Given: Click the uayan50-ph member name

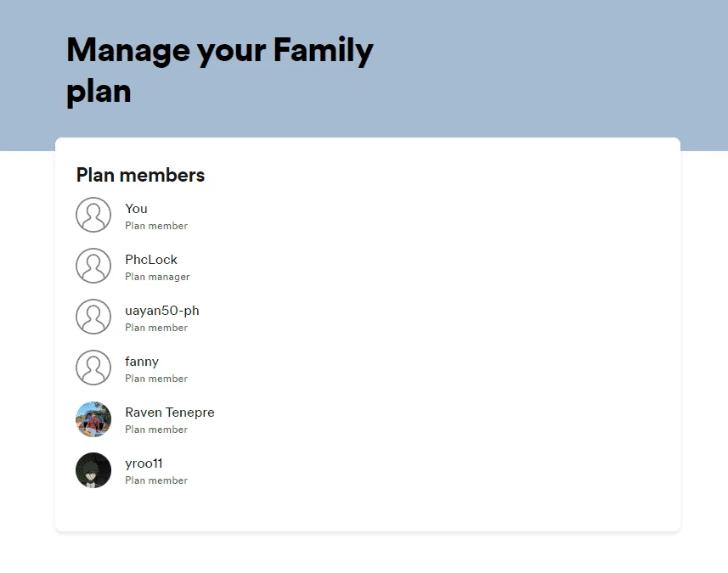Looking at the screenshot, I should pyautogui.click(x=162, y=311).
